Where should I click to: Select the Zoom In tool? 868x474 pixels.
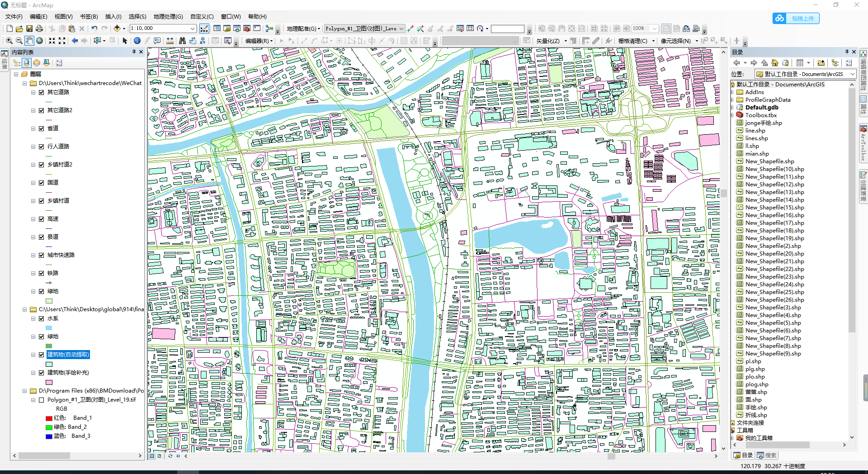[x=9, y=41]
